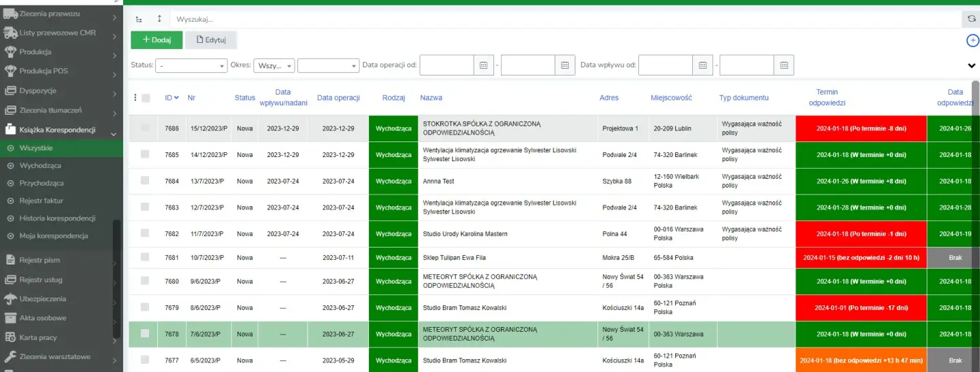Click the Dyspozycje sidebar icon
The height and width of the screenshot is (372, 980).
click(10, 90)
